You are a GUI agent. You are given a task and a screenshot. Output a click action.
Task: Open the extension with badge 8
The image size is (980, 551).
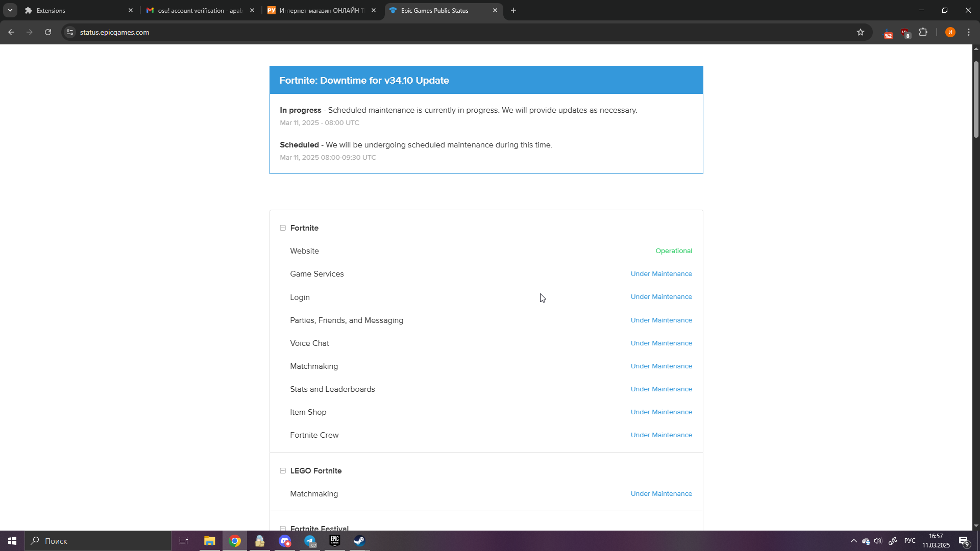905,33
